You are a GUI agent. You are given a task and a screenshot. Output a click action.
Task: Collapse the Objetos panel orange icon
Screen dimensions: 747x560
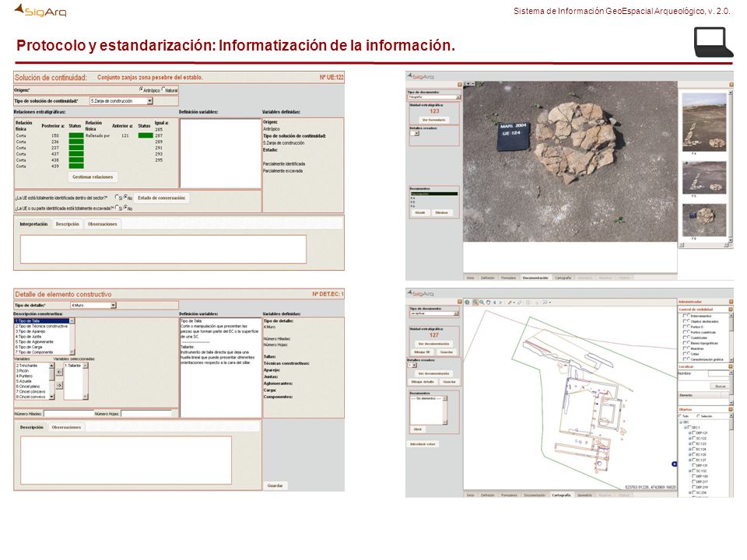point(731,410)
